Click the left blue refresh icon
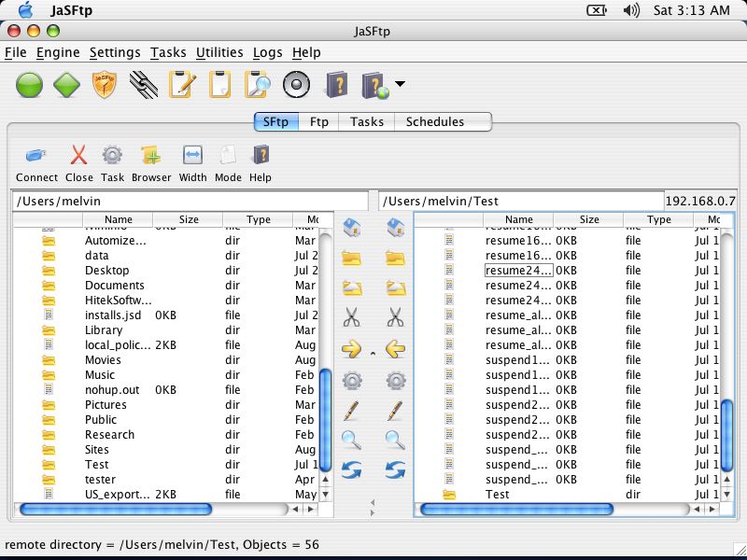The image size is (747, 560). pyautogui.click(x=352, y=470)
